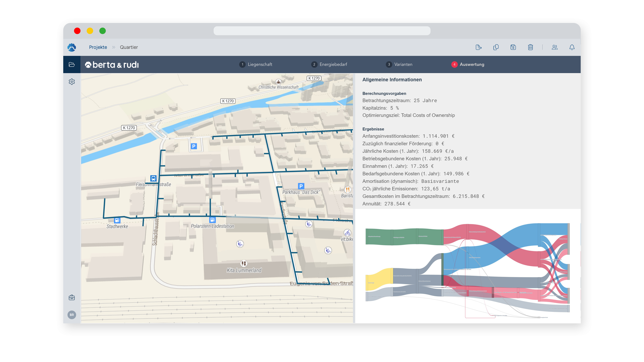Open the Varianten step tab
The height and width of the screenshot is (362, 644).
[399, 64]
